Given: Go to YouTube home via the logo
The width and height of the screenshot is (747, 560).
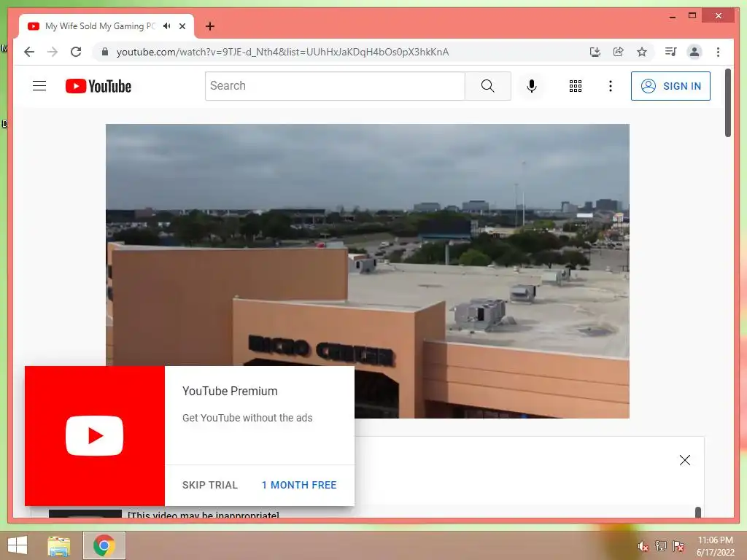Looking at the screenshot, I should 98,86.
